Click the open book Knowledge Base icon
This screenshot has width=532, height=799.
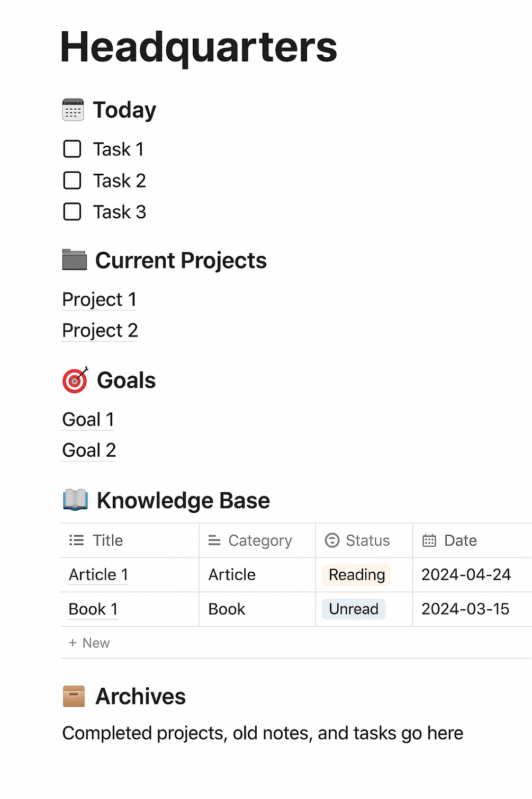(x=75, y=500)
